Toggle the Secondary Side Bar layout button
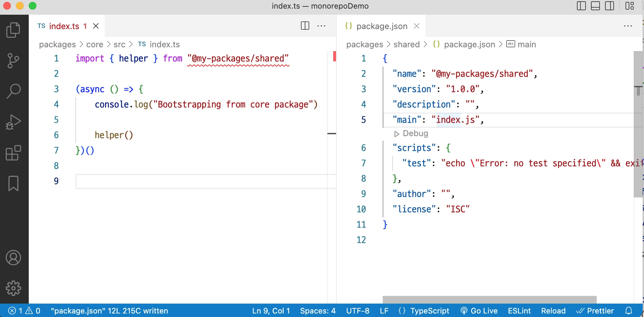The height and width of the screenshot is (317, 644). (609, 6)
